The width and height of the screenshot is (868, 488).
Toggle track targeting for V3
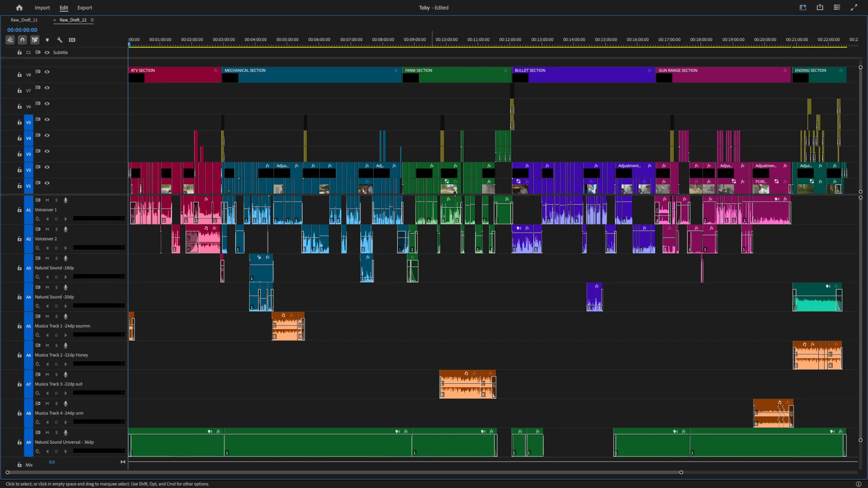28,154
